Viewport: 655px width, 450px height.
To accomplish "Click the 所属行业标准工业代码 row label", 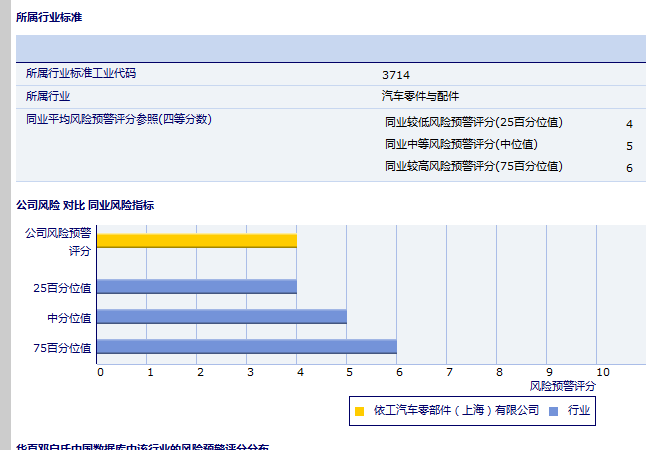I will click(x=81, y=74).
